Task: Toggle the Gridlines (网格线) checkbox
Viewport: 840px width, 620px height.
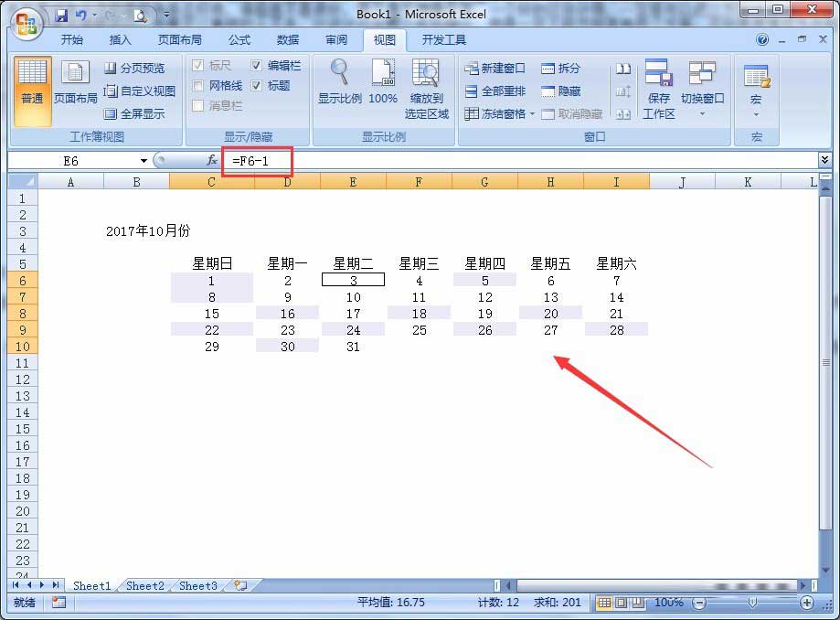Action: click(197, 86)
